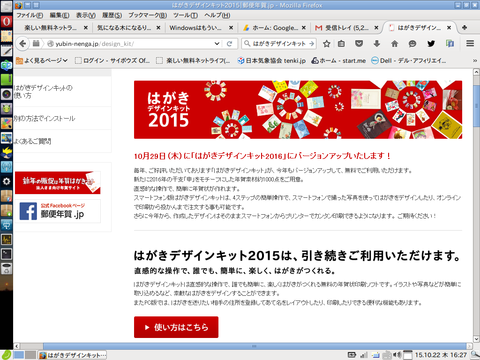Image resolution: width=480 pixels, height=360 pixels.
Task: Click the はがきデザインキット search field
Action: (x=279, y=44)
